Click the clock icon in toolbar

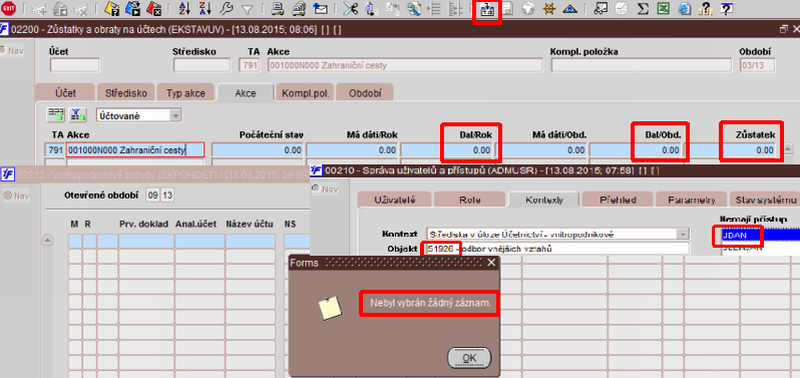[x=621, y=8]
